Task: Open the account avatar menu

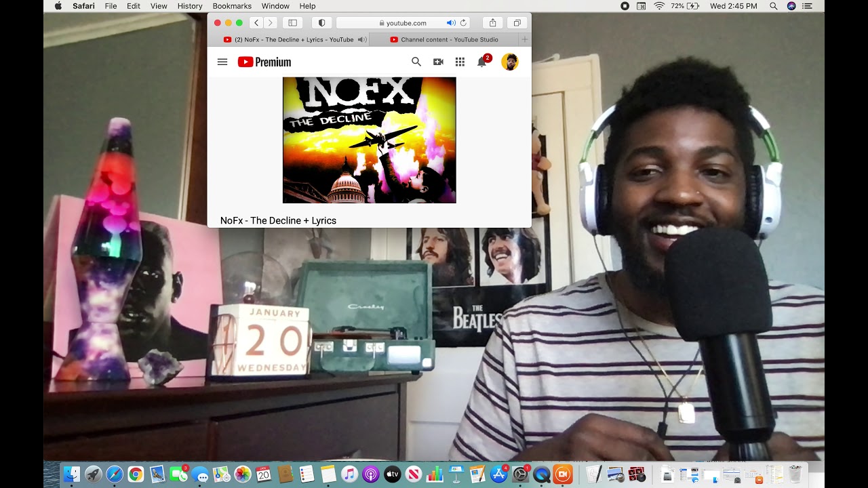Action: click(x=510, y=62)
